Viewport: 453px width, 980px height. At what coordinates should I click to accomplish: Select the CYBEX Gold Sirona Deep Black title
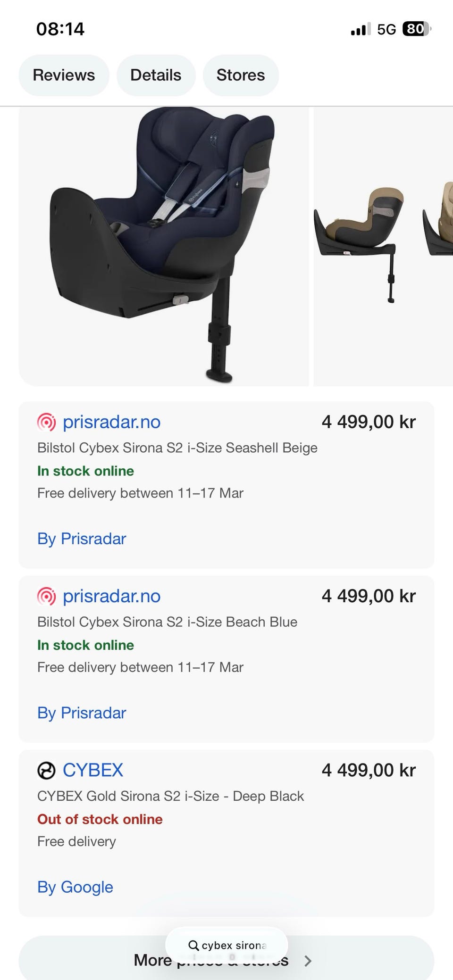pyautogui.click(x=170, y=796)
